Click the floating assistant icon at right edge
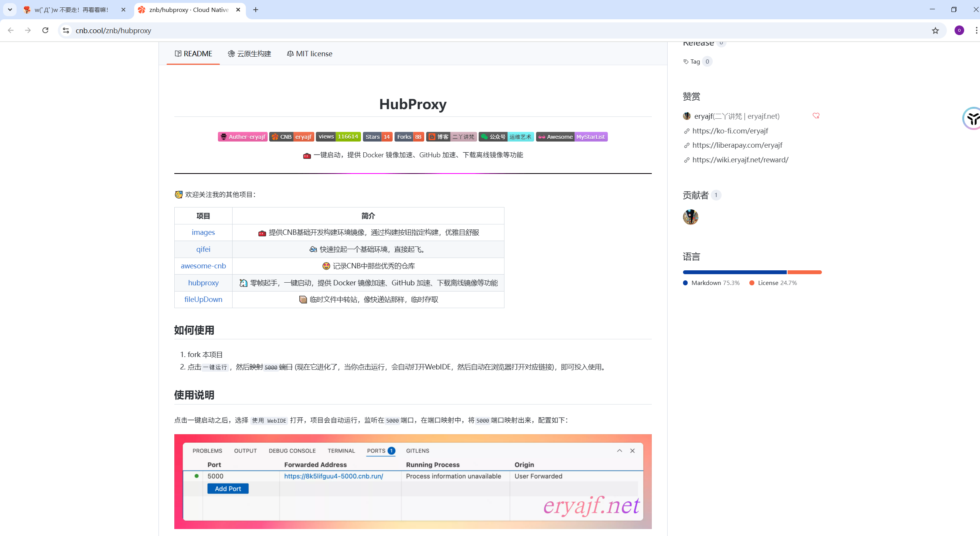980x536 pixels. pyautogui.click(x=972, y=118)
